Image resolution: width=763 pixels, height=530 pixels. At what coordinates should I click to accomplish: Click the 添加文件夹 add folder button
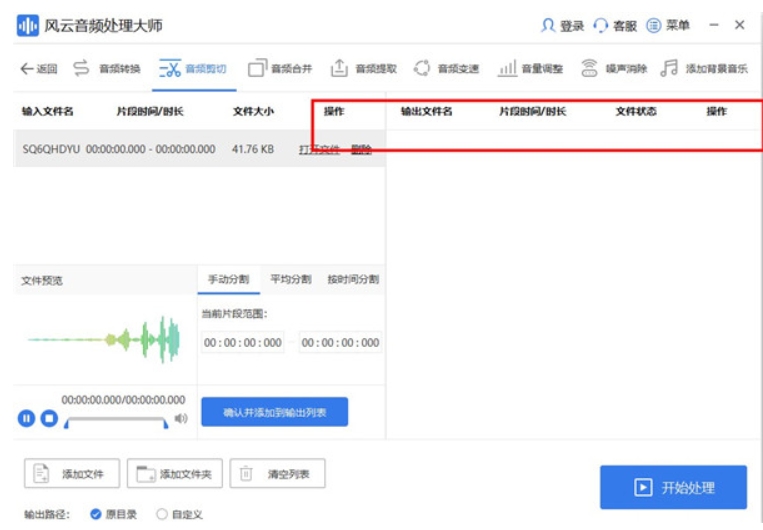[175, 474]
